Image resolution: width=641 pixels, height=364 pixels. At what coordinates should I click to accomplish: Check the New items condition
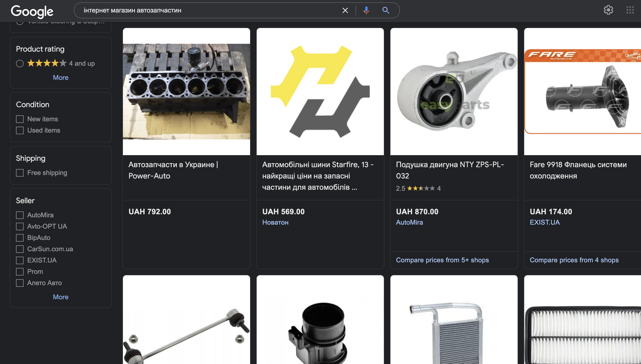click(x=20, y=119)
